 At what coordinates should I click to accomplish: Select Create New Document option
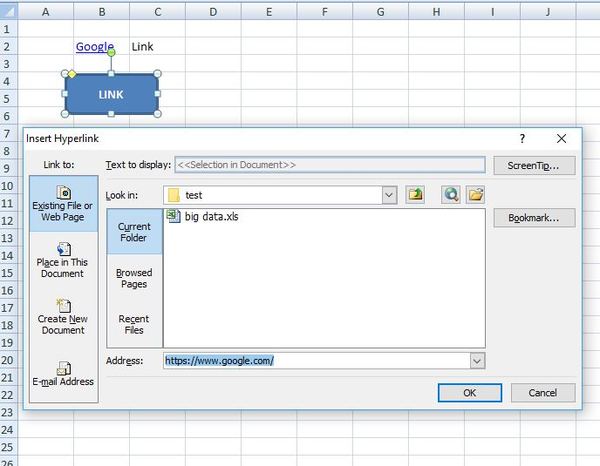[x=63, y=316]
